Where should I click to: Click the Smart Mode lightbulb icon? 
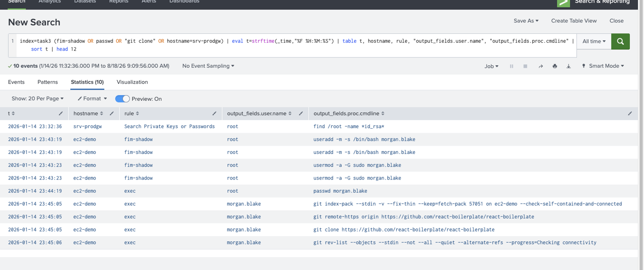coord(584,66)
